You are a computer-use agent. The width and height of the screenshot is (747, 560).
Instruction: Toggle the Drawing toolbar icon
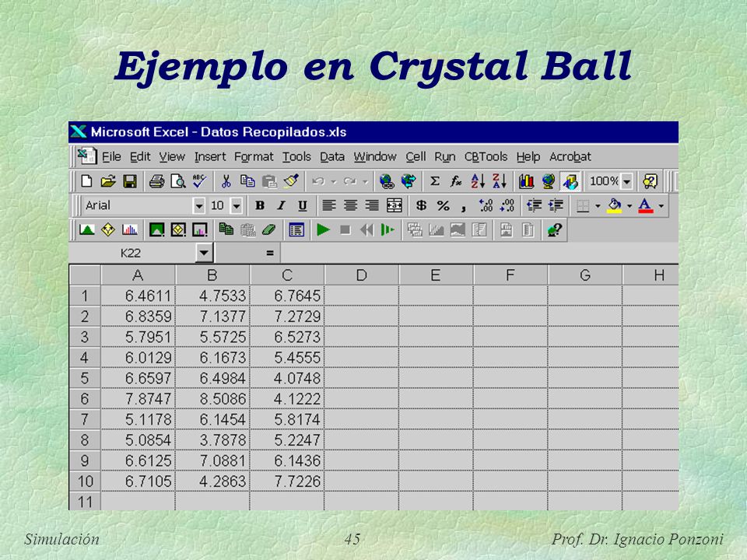click(570, 181)
